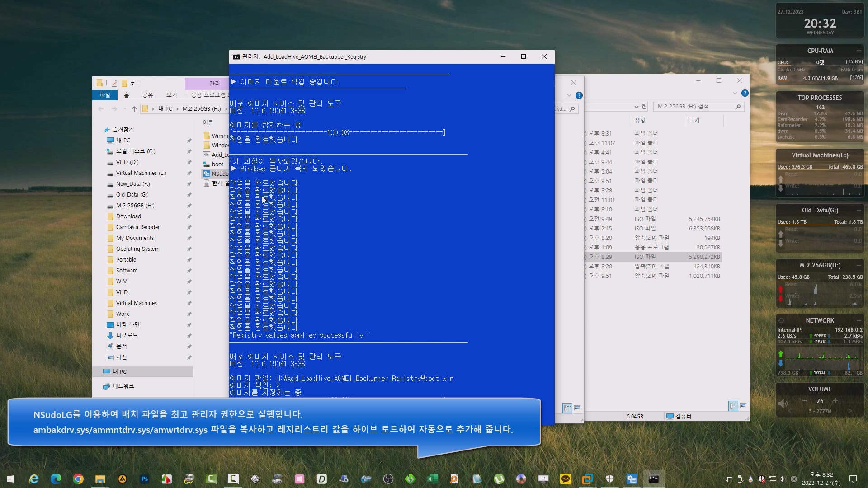Launch Photoshop from the taskbar
Screen dimensions: 868x488
[144, 479]
